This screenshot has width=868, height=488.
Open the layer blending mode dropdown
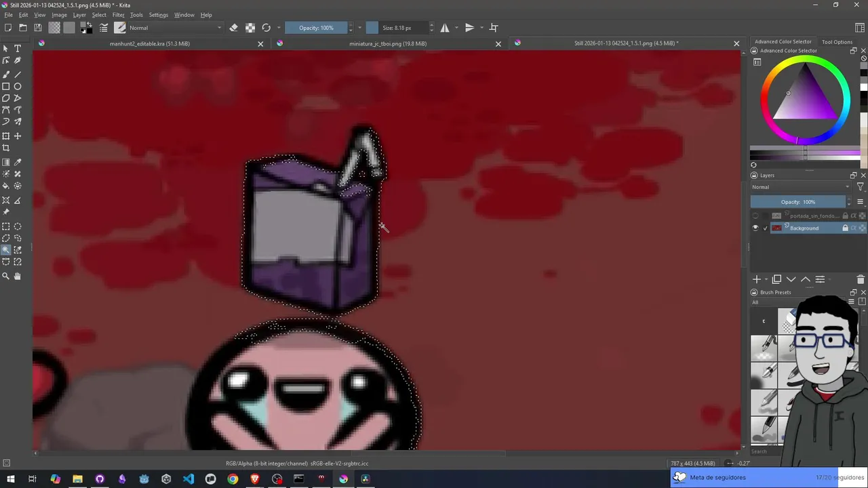(801, 187)
